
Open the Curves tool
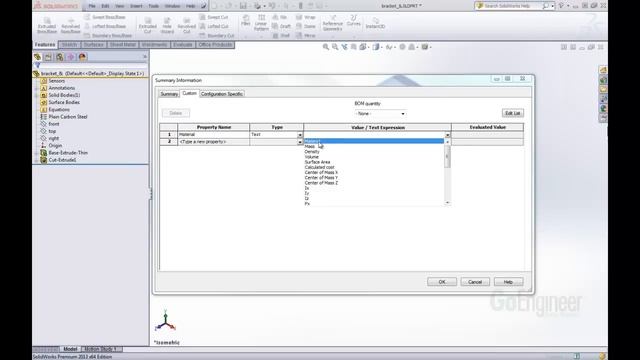(x=353, y=20)
